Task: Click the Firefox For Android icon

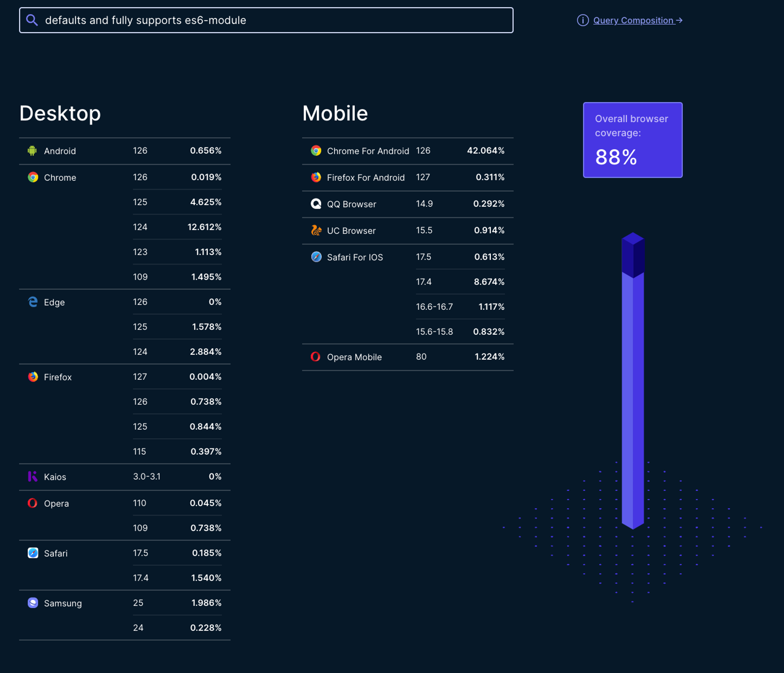Action: (316, 177)
